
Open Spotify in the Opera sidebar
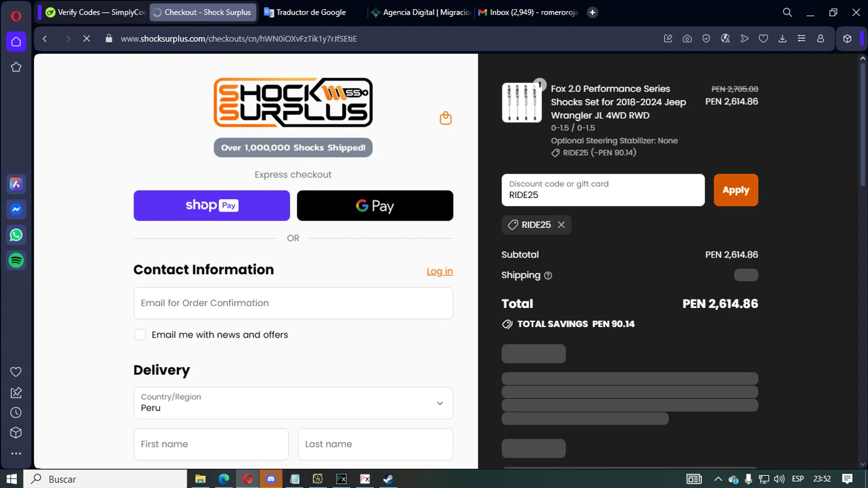[16, 260]
